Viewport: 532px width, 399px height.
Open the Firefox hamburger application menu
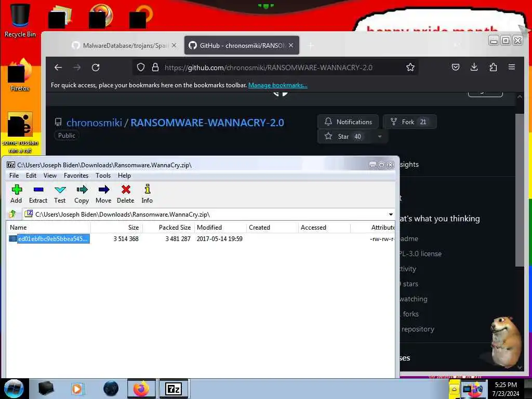coord(512,67)
